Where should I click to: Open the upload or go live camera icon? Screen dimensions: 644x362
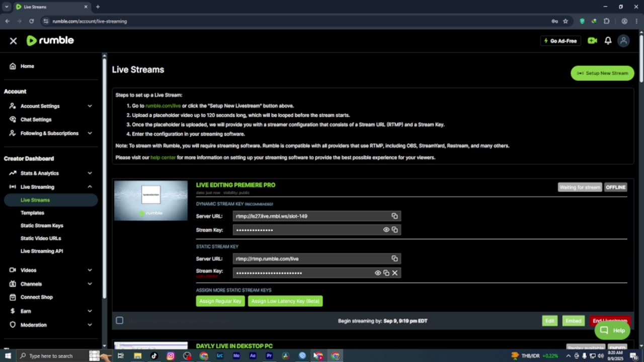coord(592,41)
